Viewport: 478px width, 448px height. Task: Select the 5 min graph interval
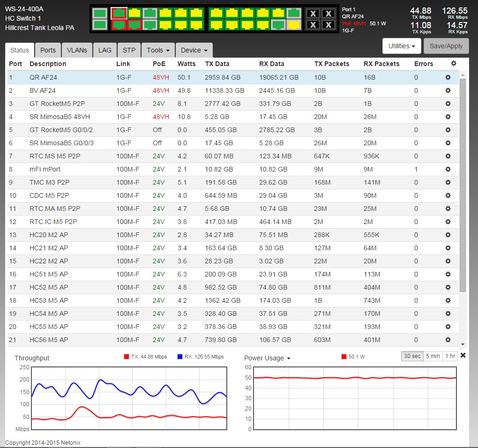tap(432, 356)
